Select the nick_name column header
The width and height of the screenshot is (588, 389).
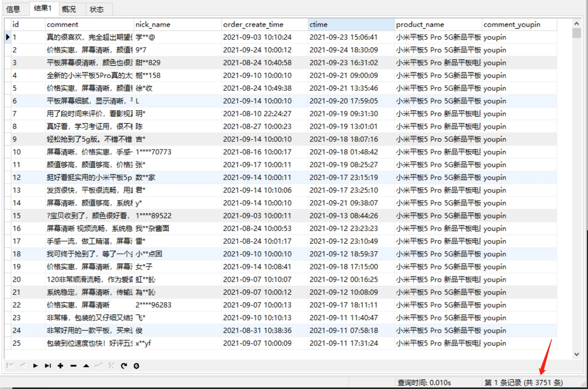[x=178, y=24]
